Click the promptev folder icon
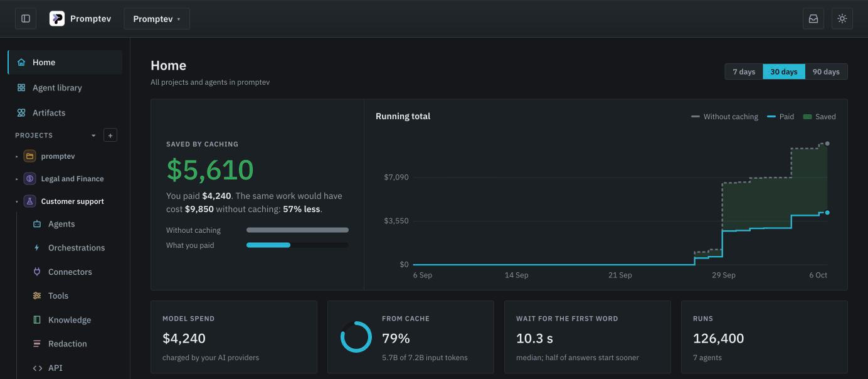 [x=29, y=156]
